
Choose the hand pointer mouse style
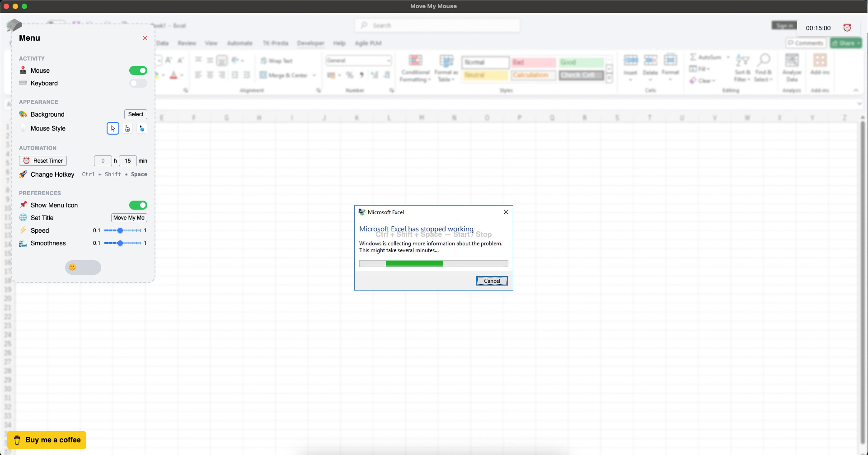point(127,128)
